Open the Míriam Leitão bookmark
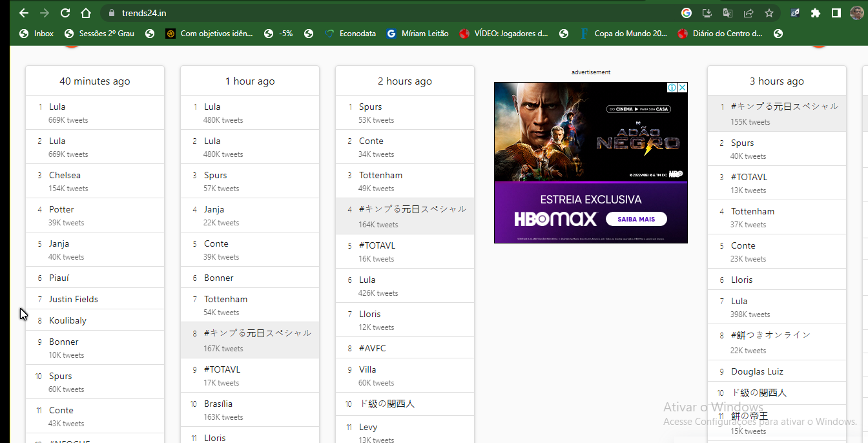 click(417, 34)
